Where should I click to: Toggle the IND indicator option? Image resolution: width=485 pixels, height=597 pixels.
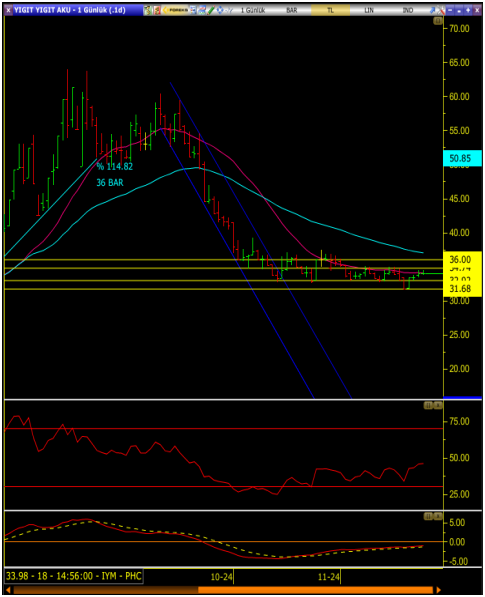coord(407,10)
